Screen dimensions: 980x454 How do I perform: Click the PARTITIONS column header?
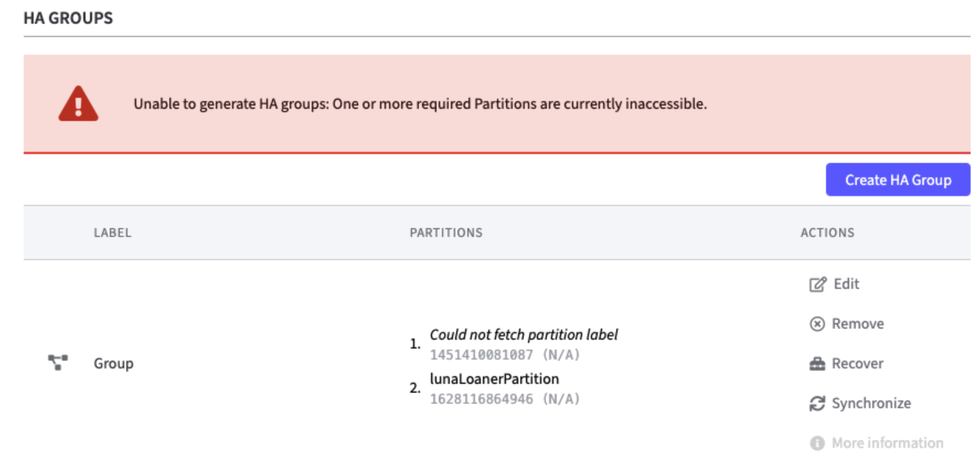446,233
